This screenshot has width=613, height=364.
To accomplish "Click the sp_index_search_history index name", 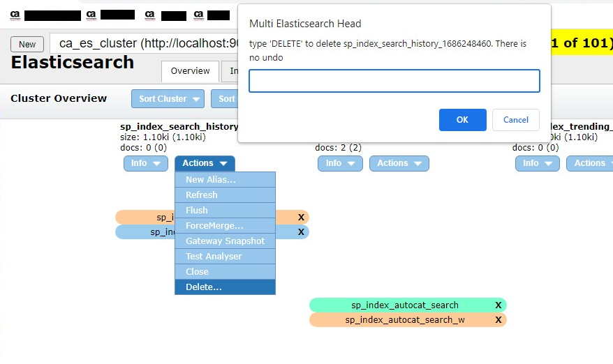I will tap(179, 126).
